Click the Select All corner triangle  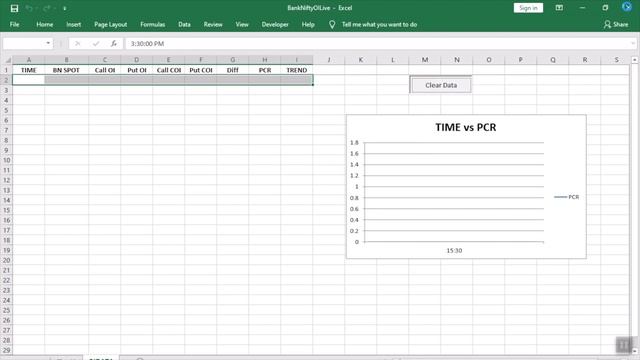7,60
